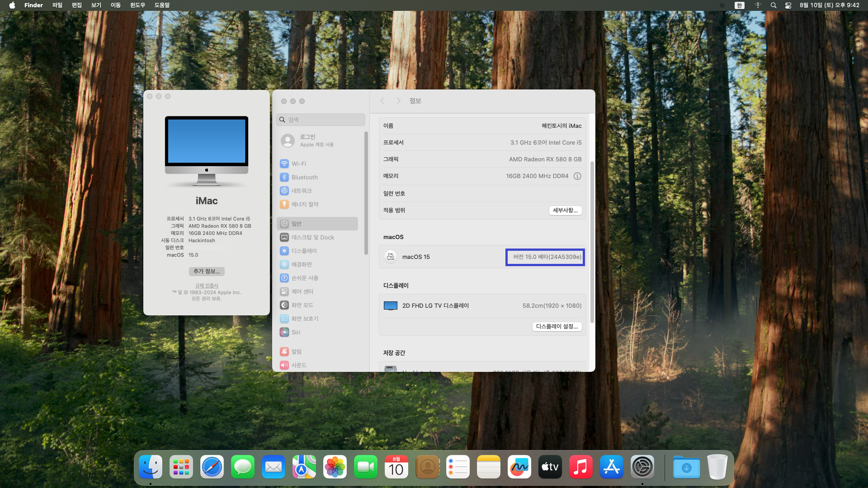Open Maps from the Dock

304,467
